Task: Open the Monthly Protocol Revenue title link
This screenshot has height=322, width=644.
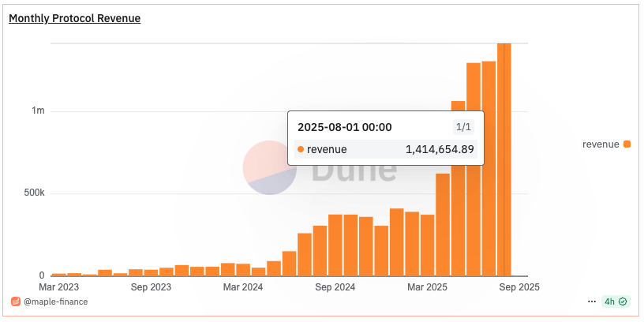Action: (75, 18)
